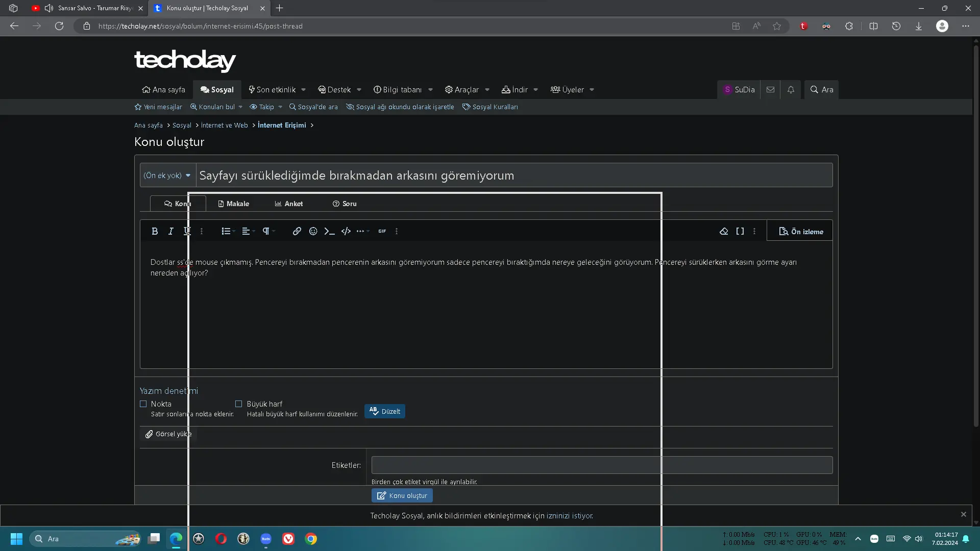The height and width of the screenshot is (551, 980).
Task: Open İnternet Erişimi breadcrumb
Action: (282, 126)
